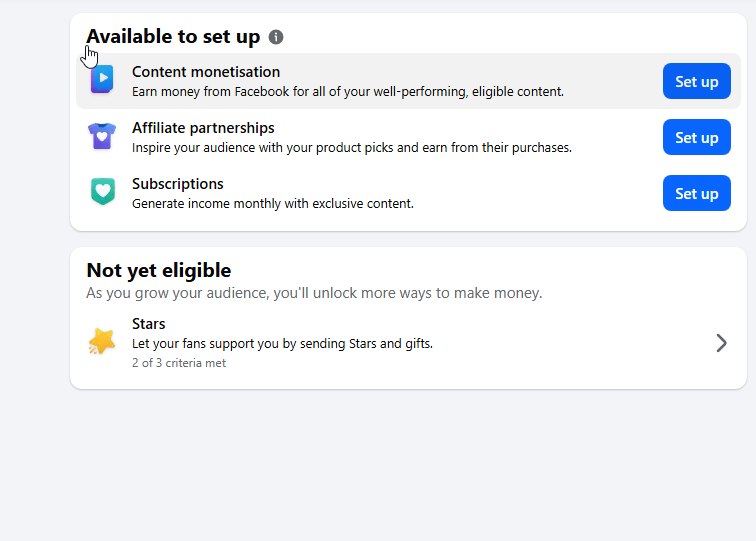Screen dimensions: 756x541
Task: Set up Subscriptions
Action: point(697,193)
